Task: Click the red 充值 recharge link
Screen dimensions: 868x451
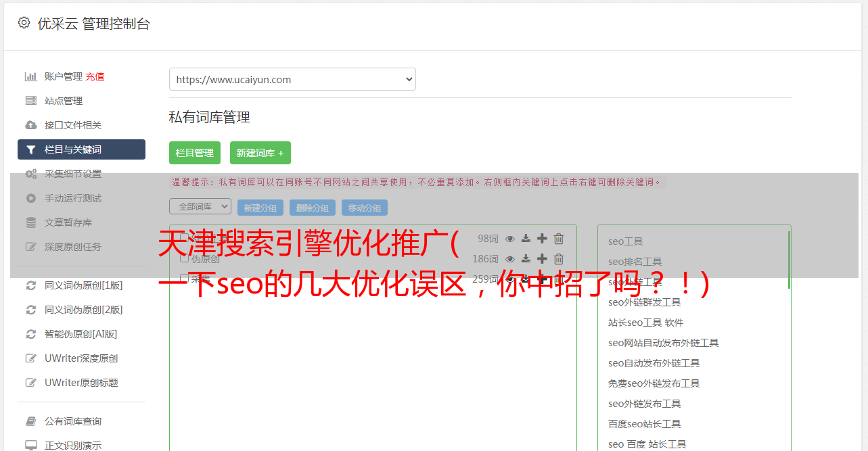Action: click(x=95, y=76)
